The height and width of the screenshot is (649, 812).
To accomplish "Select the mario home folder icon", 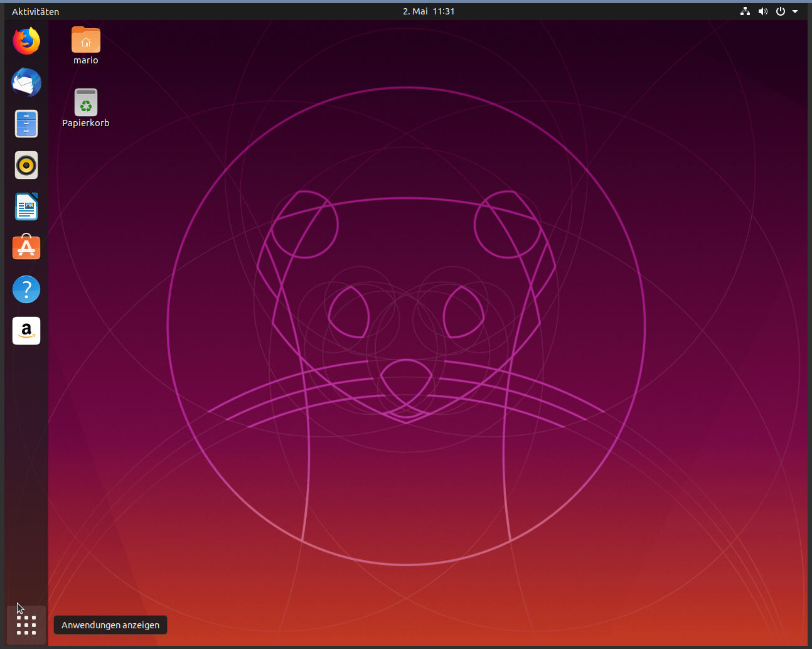I will [x=86, y=40].
